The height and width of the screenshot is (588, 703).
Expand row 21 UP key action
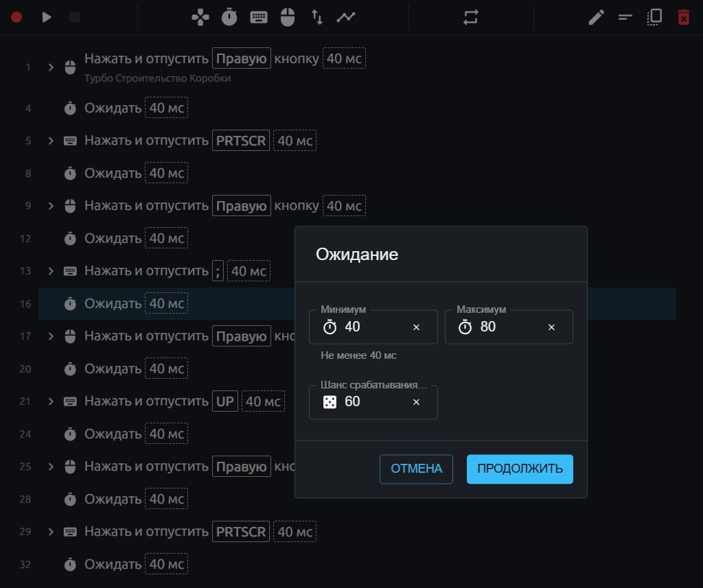point(51,401)
